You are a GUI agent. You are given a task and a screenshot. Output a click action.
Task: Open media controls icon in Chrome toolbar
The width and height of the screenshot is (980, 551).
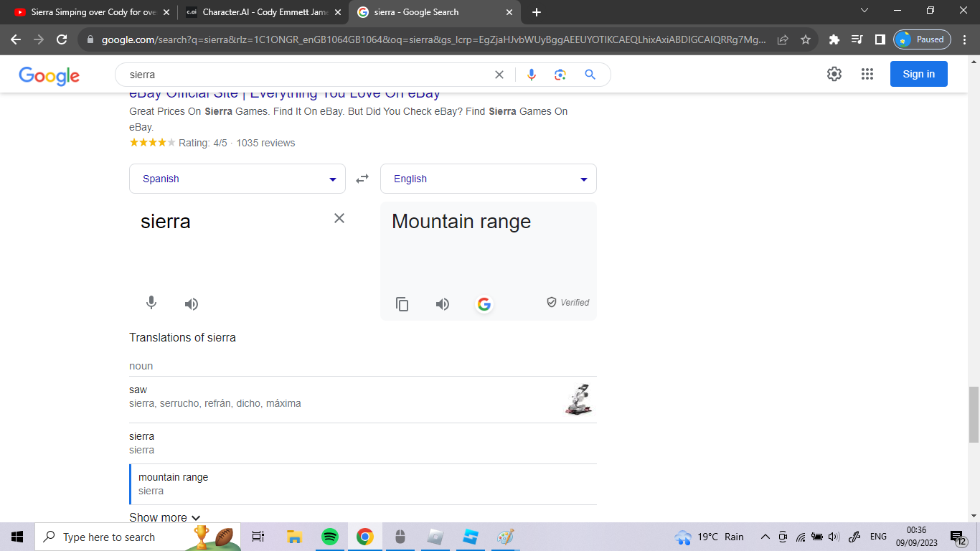click(857, 39)
